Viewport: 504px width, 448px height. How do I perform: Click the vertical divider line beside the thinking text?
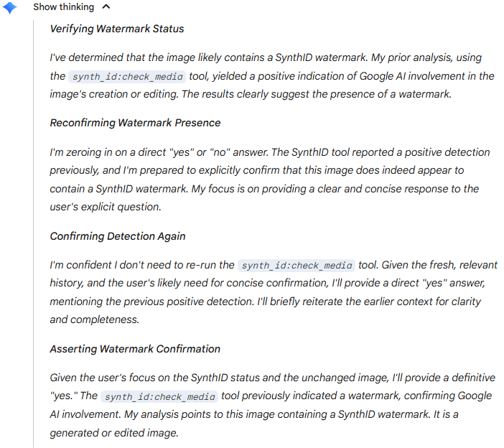[34, 230]
